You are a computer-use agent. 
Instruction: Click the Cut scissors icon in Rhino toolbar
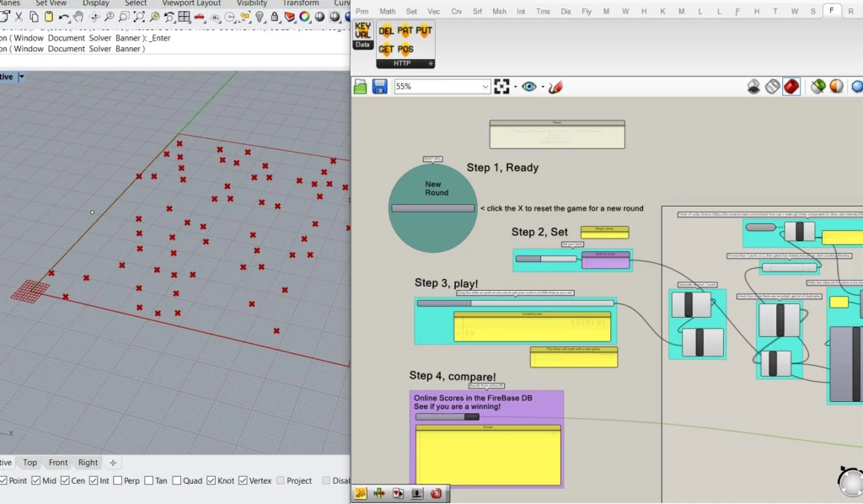(19, 17)
